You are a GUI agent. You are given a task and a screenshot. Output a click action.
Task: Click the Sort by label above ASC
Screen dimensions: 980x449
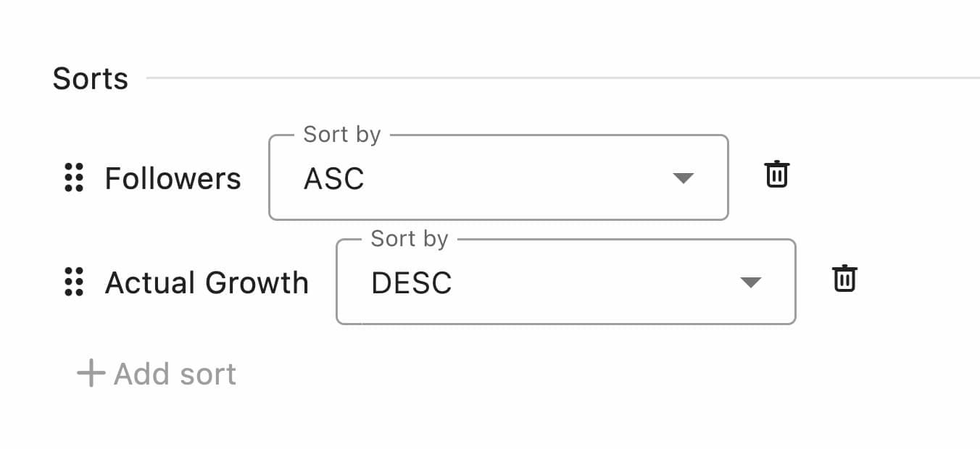[x=342, y=134]
